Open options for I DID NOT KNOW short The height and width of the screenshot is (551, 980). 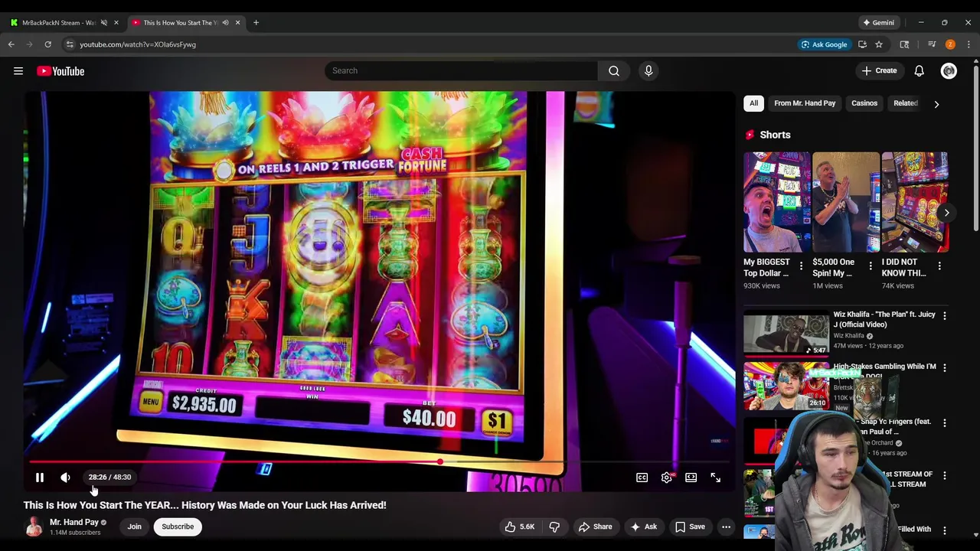tap(939, 266)
